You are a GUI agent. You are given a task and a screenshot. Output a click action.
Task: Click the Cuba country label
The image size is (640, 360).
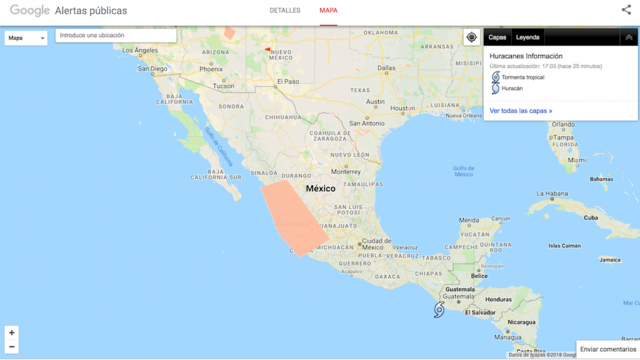591,218
